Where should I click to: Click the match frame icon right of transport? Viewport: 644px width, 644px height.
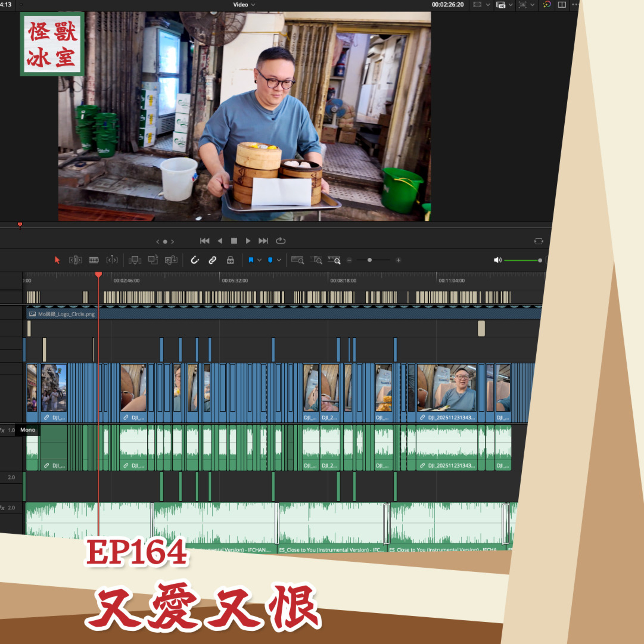click(539, 241)
